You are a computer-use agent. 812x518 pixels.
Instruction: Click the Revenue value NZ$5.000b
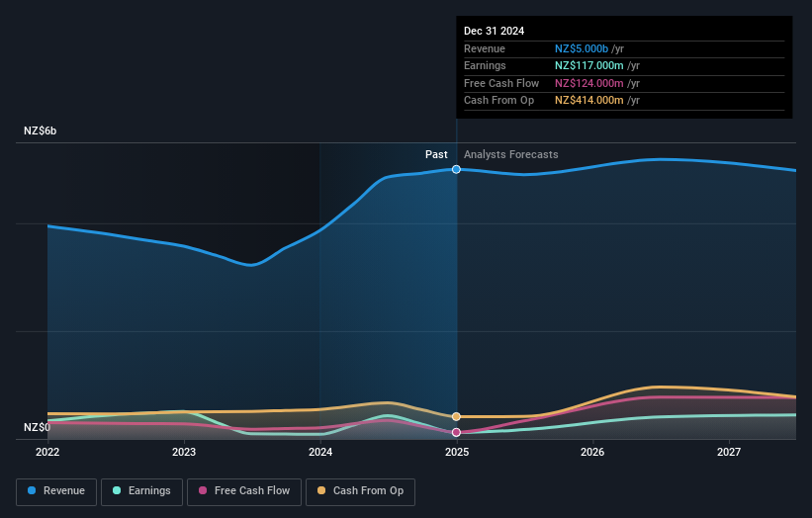click(582, 48)
